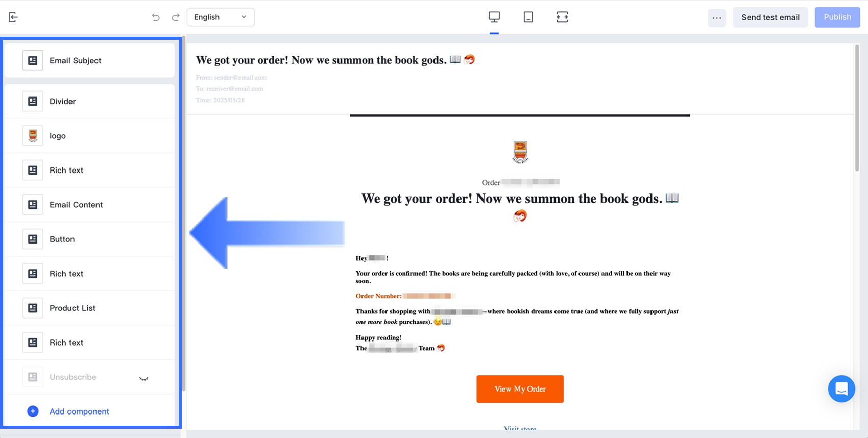868x438 pixels.
Task: Click the Publish button
Action: coord(837,17)
